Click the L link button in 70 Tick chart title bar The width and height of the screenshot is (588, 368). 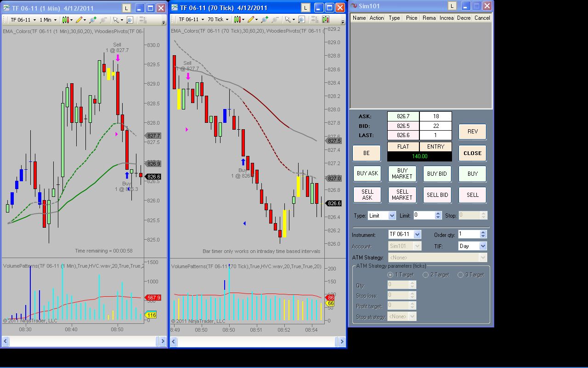point(306,7)
